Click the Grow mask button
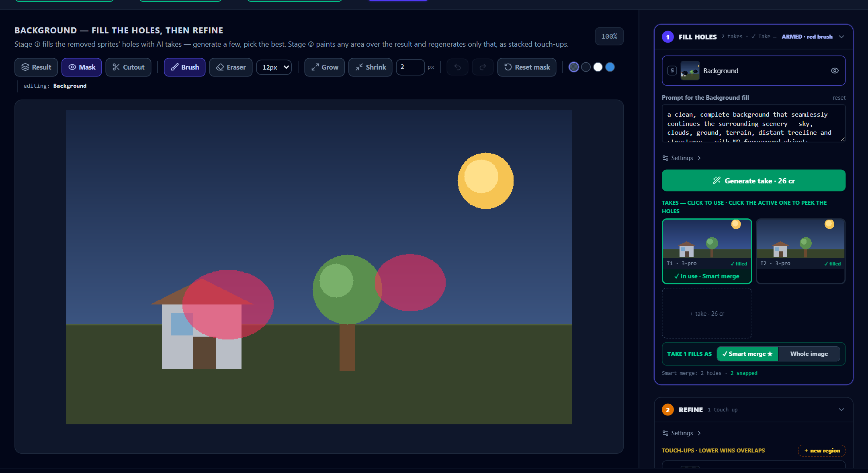The height and width of the screenshot is (473, 868). [324, 67]
